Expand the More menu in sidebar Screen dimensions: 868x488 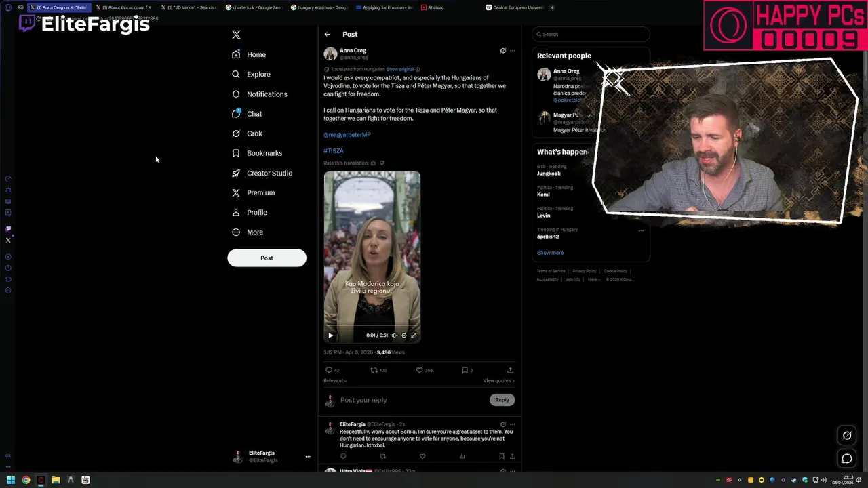click(248, 232)
